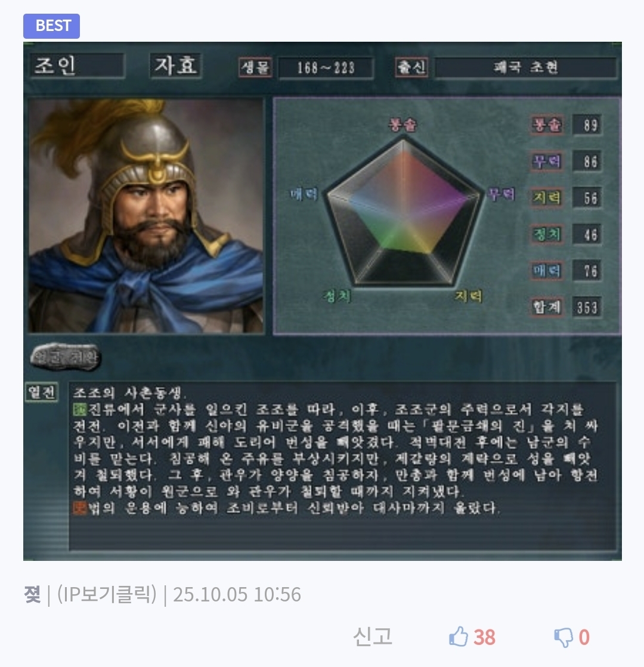Click the thumbs-up like icon
The width and height of the screenshot is (644, 667).
[459, 637]
